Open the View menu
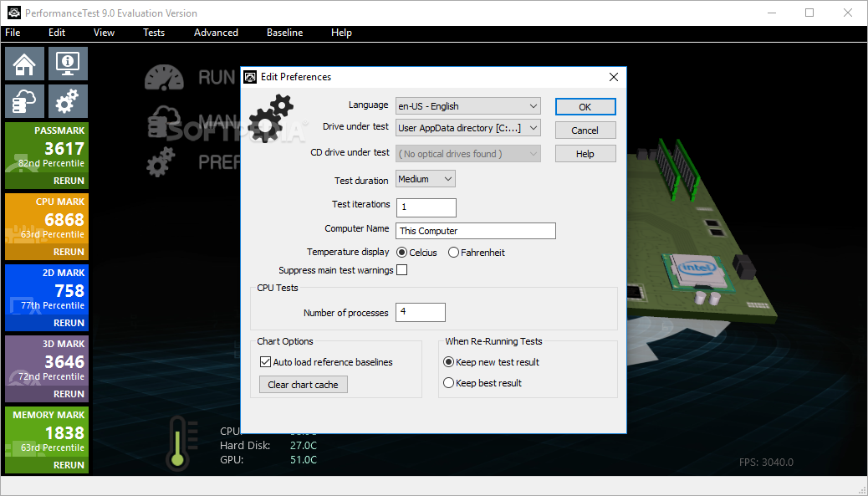868x496 pixels. (104, 33)
